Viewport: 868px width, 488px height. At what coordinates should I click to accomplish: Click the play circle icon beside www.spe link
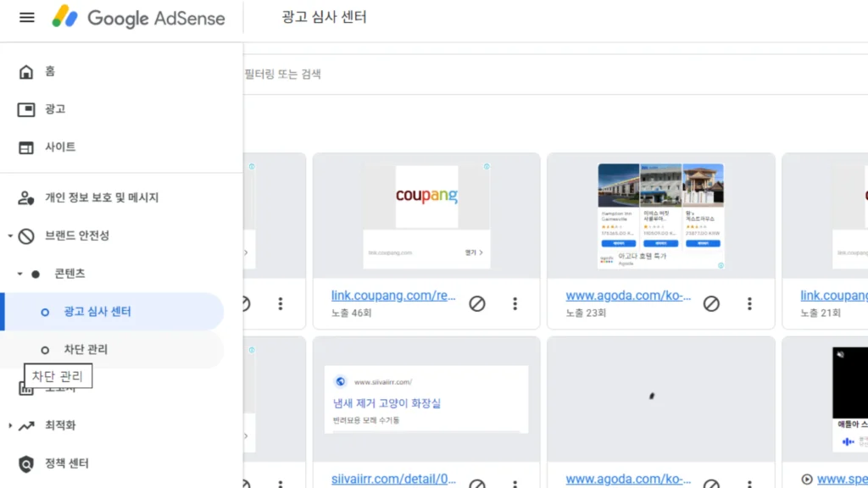(806, 478)
